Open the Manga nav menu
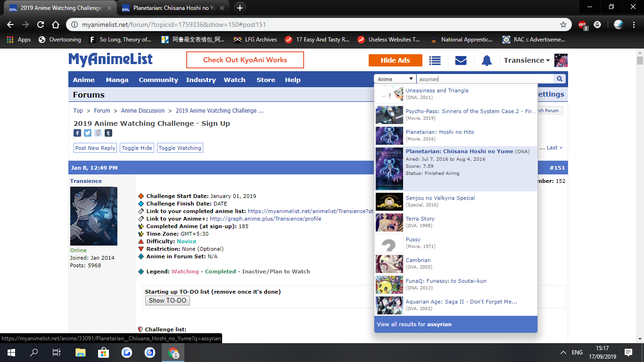The image size is (644, 362). tap(117, 80)
